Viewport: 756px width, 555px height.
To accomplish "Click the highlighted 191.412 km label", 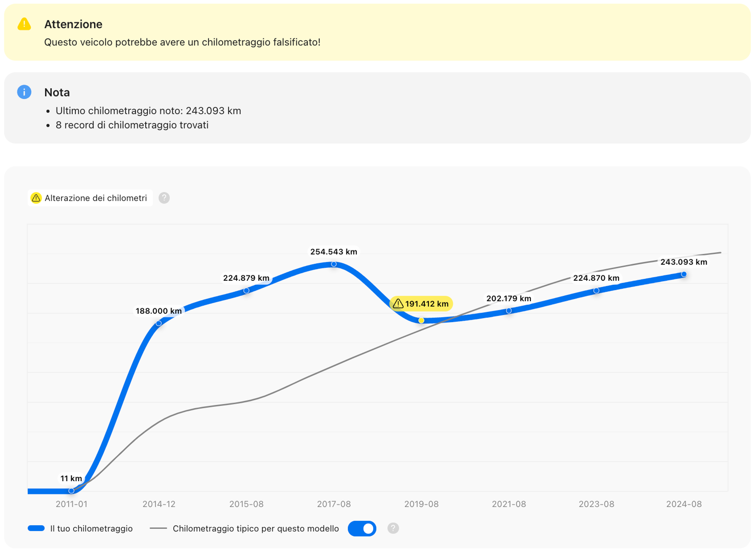I will [x=422, y=304].
